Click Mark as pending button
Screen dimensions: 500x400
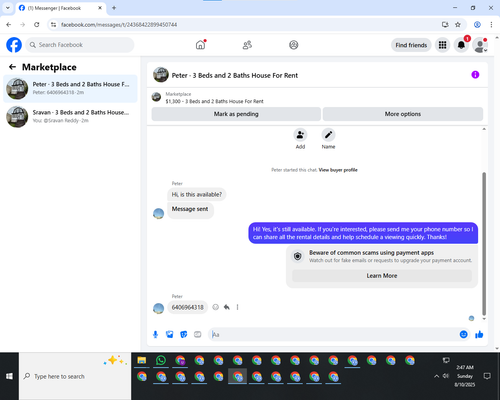[x=236, y=114]
